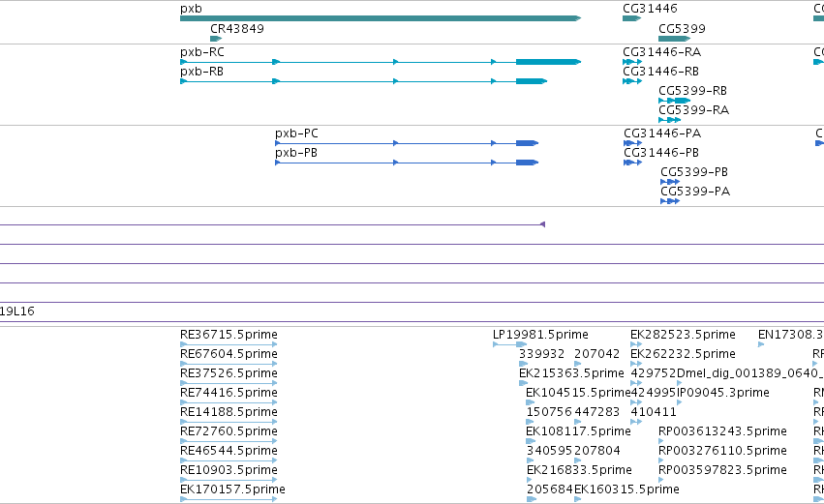
Task: Select the RE67604.5prime EST label
Action: [229, 354]
